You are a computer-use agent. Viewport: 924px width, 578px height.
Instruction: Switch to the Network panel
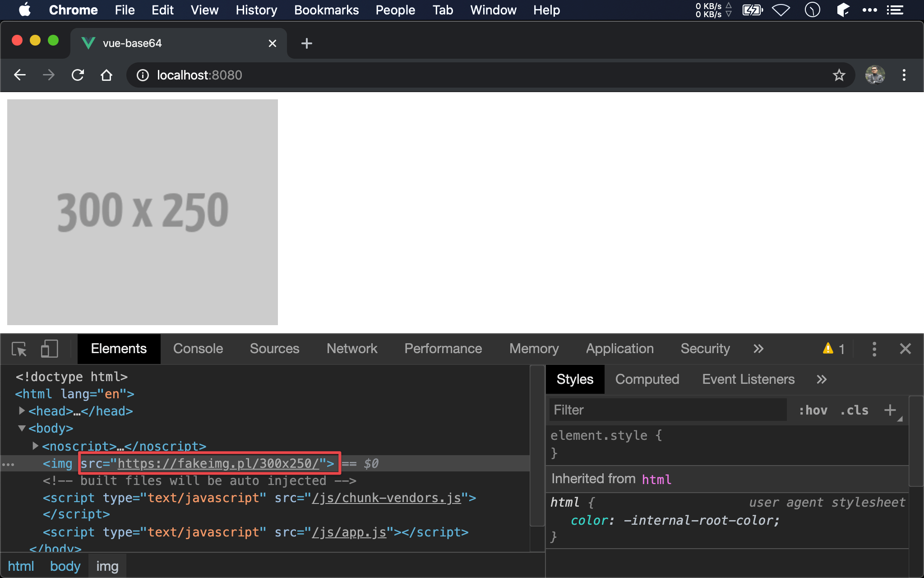pos(352,349)
